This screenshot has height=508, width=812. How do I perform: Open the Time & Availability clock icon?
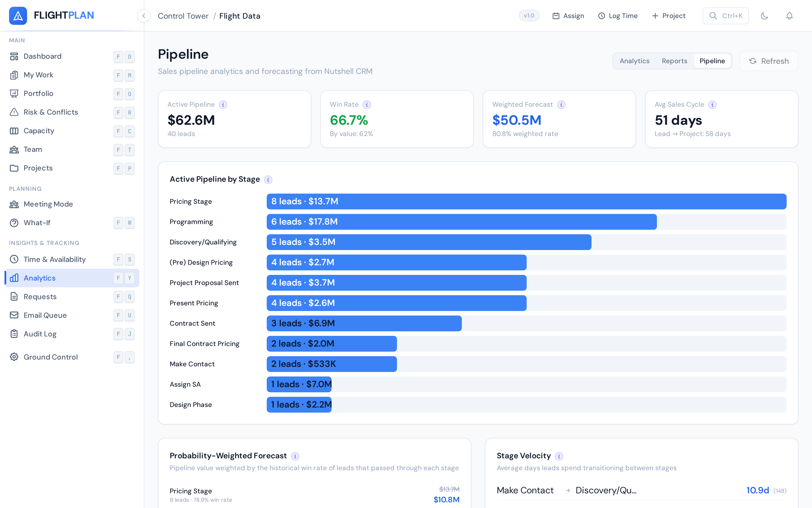(14, 259)
